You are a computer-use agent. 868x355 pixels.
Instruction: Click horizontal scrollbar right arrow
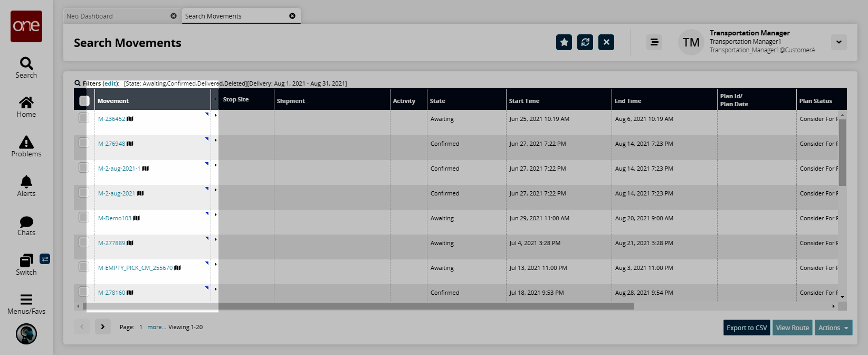pyautogui.click(x=834, y=306)
